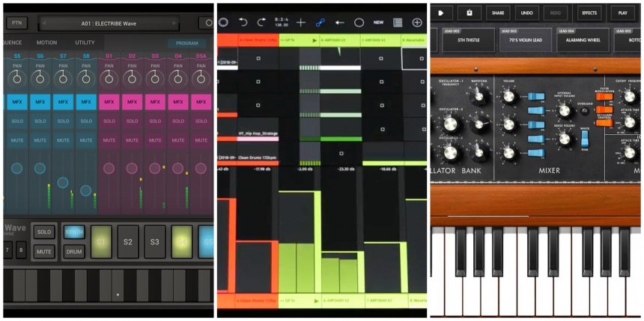Toggle the blue link chain icon
This screenshot has height=321, width=644.
point(321,23)
